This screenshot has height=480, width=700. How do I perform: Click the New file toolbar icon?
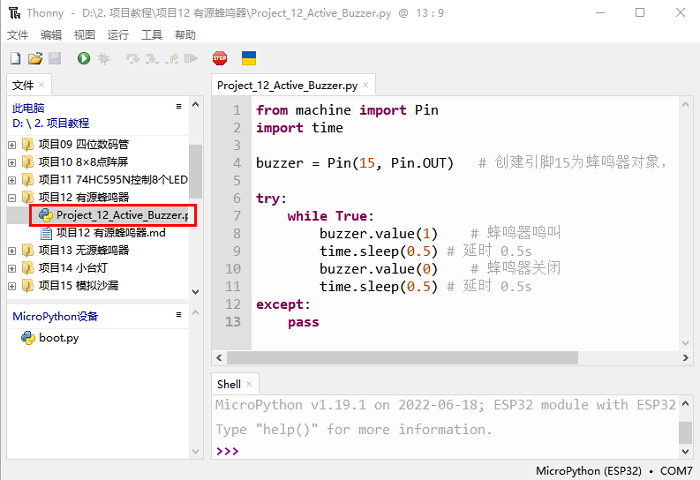pos(15,59)
